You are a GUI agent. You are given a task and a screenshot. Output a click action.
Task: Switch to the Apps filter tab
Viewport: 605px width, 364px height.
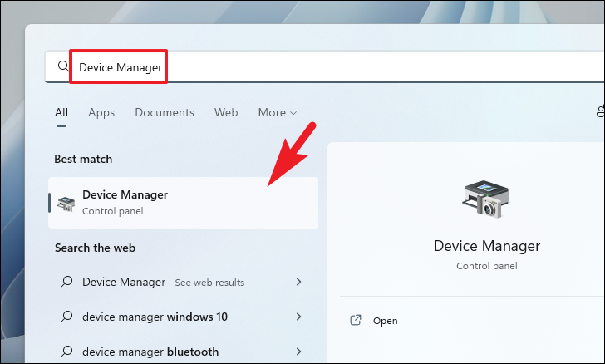[101, 112]
